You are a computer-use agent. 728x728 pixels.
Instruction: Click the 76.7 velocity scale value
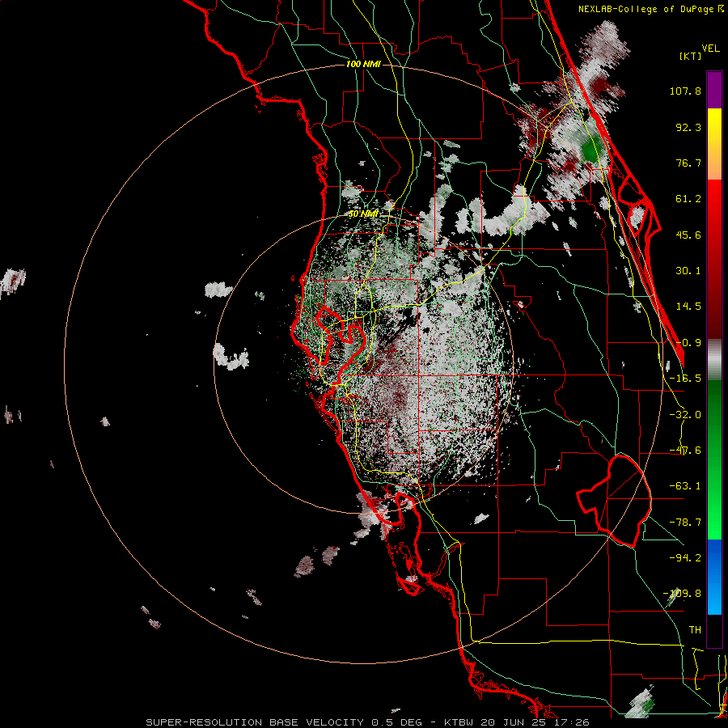tap(688, 163)
